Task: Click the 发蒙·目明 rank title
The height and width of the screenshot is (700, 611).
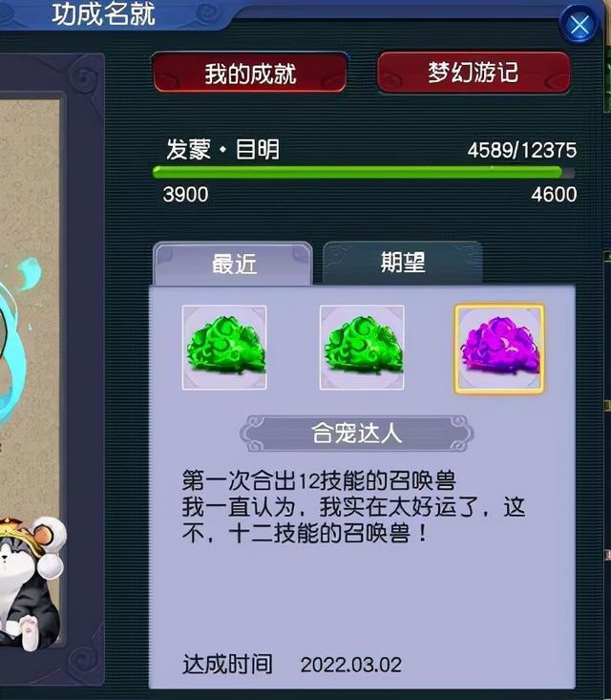Action: (222, 150)
